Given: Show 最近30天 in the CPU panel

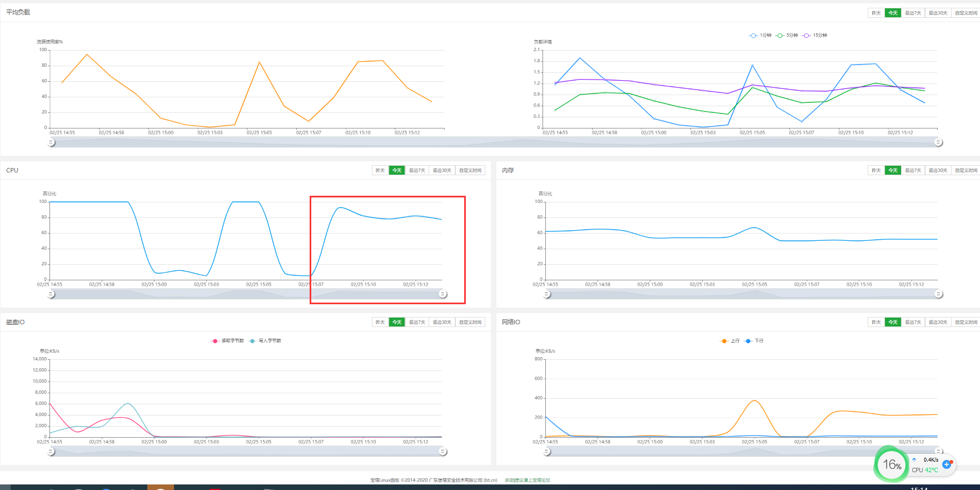Looking at the screenshot, I should (x=442, y=170).
